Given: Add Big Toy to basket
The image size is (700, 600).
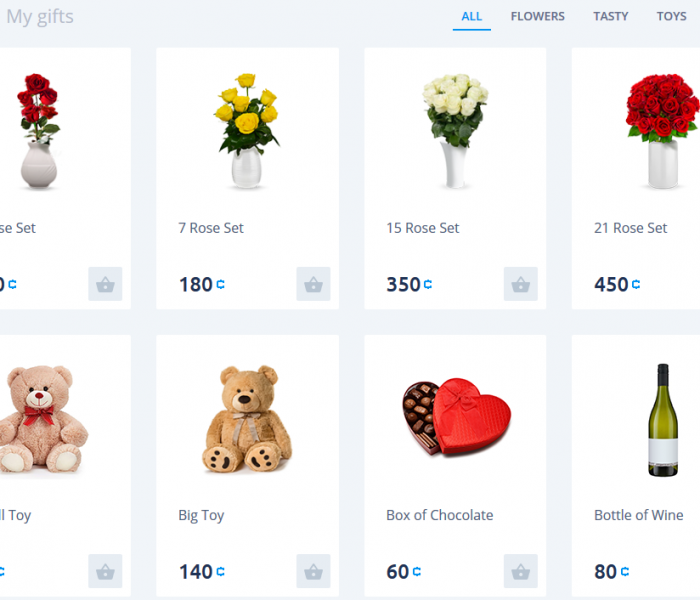Looking at the screenshot, I should tap(313, 571).
